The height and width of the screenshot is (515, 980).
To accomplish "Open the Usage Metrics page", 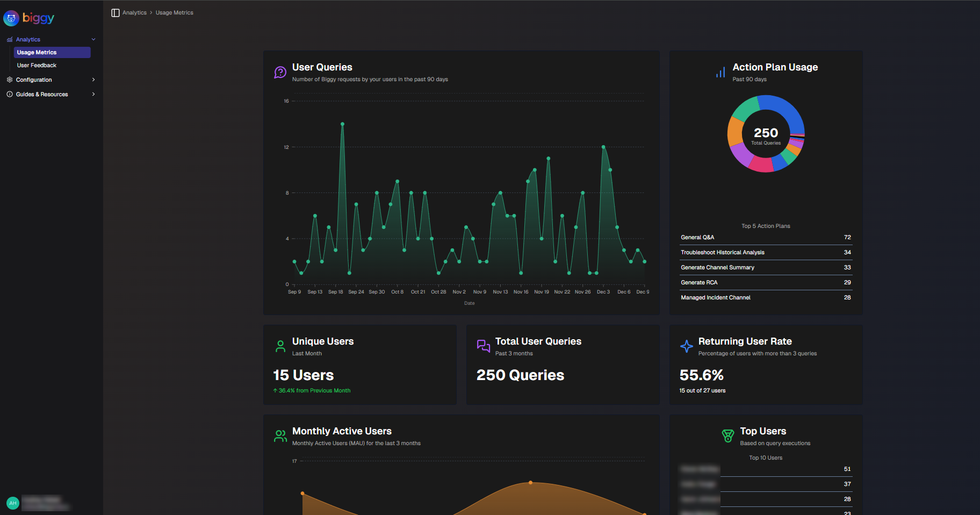I will 52,52.
